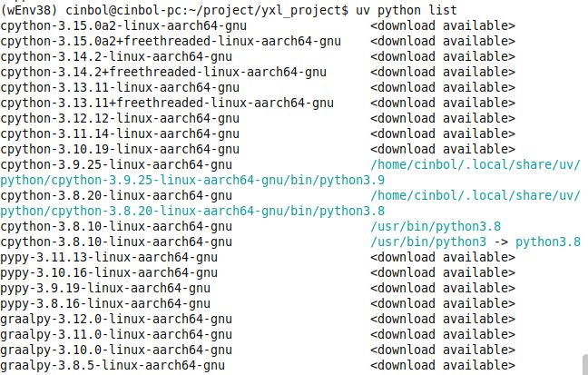Click '<download available>' on cpython-3.14.2 row
The image size is (588, 375).
pos(443,56)
